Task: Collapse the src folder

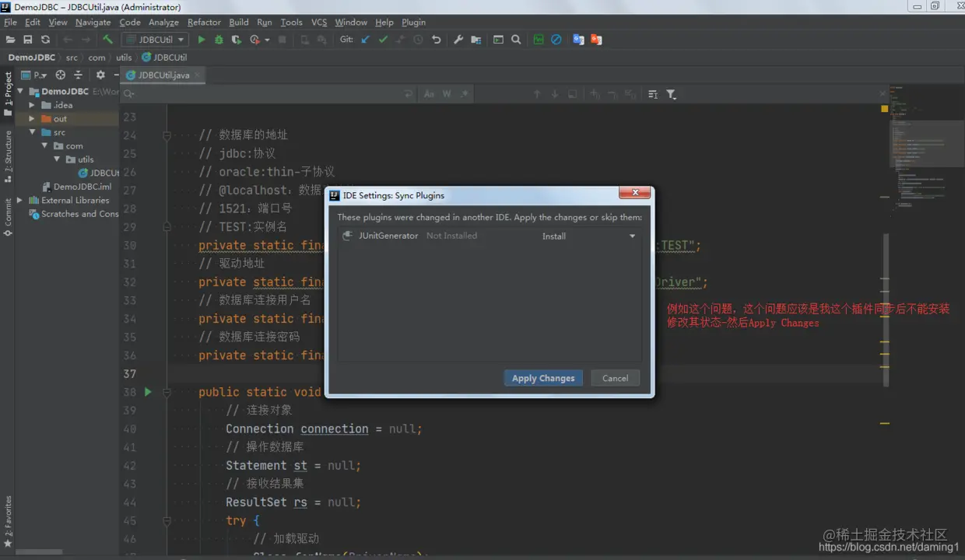Action: [x=32, y=132]
